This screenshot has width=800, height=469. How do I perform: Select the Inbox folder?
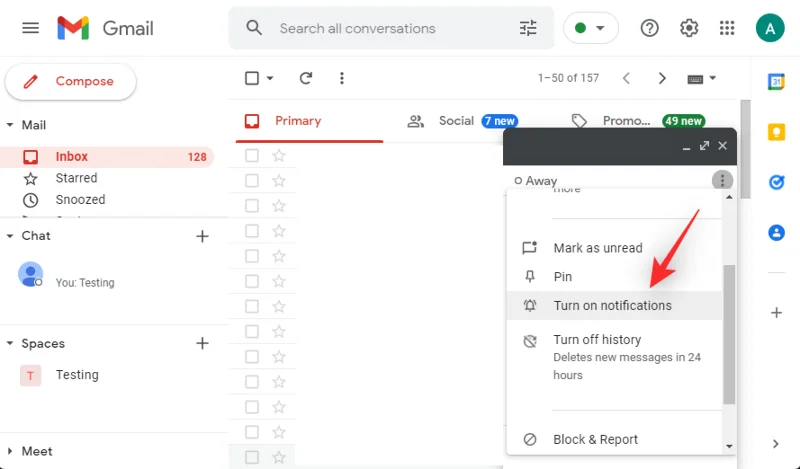[107, 157]
